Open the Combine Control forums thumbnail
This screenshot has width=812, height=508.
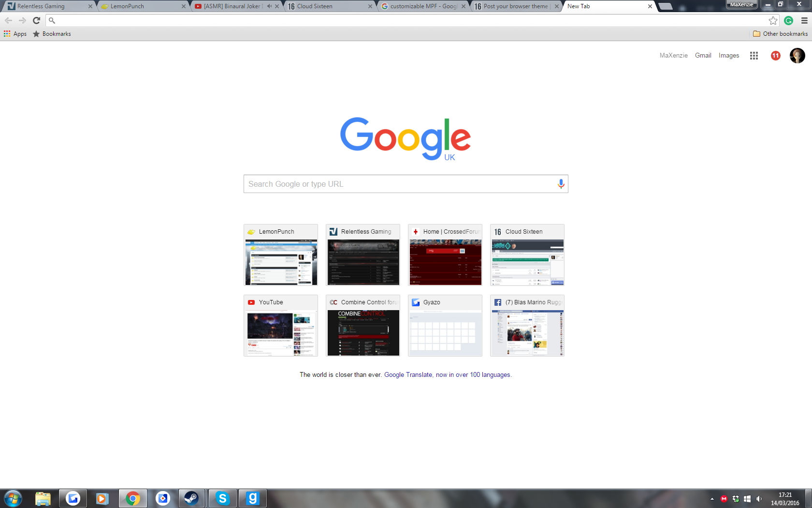[363, 326]
